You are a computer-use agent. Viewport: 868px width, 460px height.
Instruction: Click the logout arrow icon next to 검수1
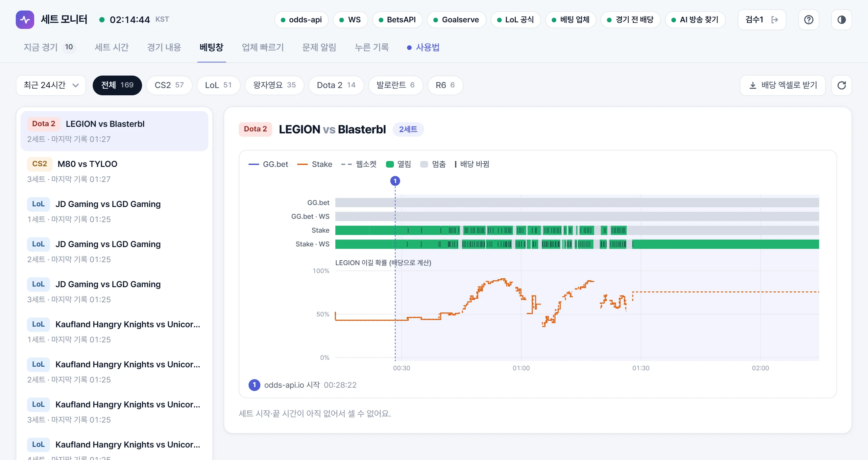pyautogui.click(x=775, y=19)
